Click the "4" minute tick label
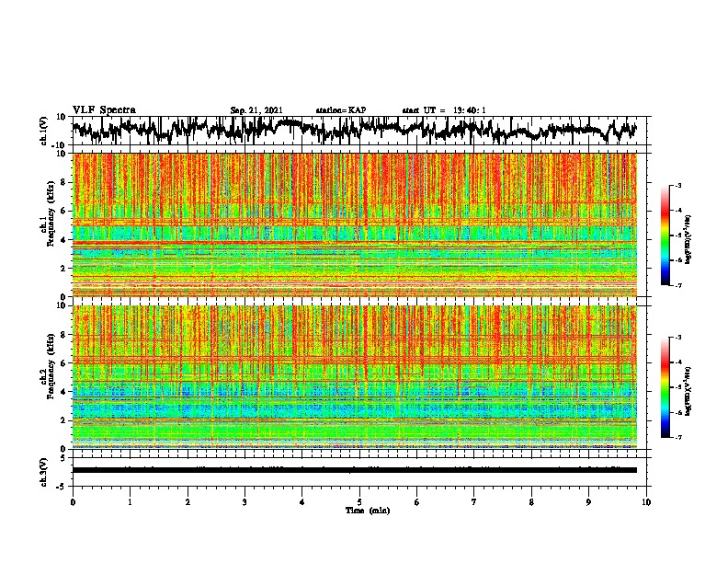 tap(302, 502)
